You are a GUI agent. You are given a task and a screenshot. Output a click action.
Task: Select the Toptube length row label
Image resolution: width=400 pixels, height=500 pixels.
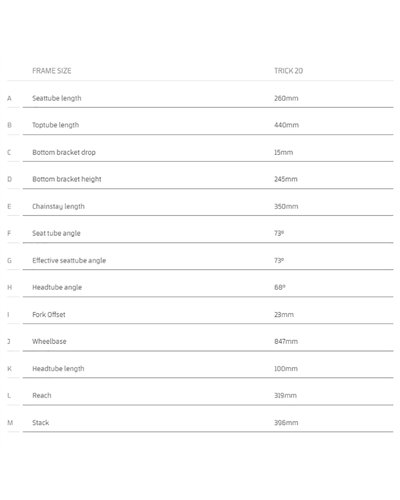point(56,125)
